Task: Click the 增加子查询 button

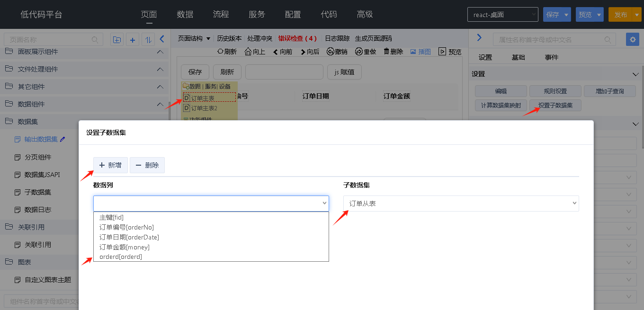Action: 610,91
